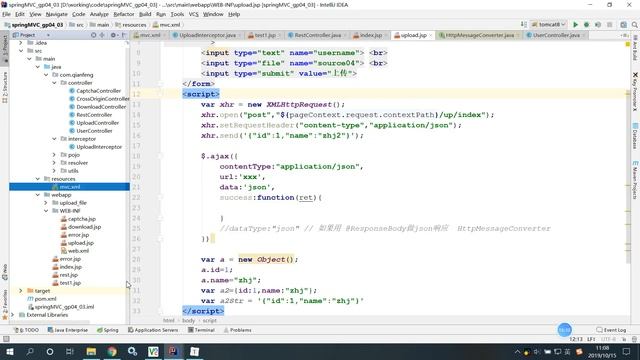Viewport: 640px width, 360px height.
Task: Switch to the RestController.java tab
Action: pos(318,35)
